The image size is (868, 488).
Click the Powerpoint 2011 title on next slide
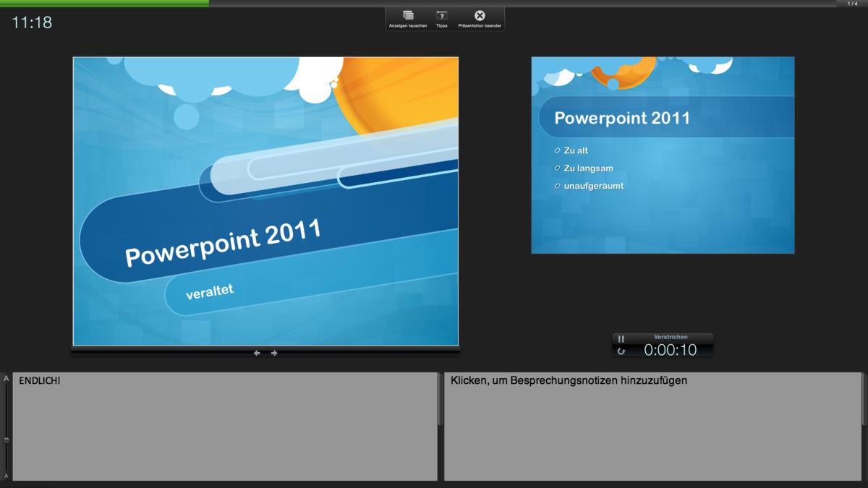click(x=622, y=118)
